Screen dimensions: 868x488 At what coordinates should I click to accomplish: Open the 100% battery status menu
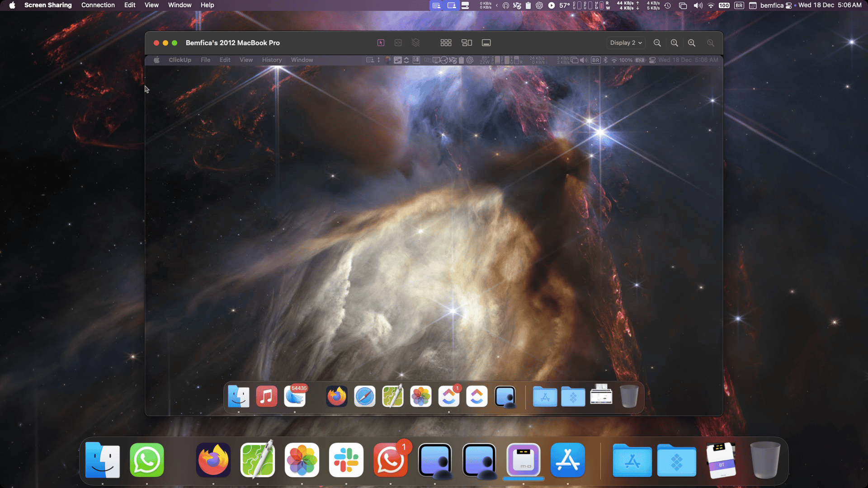tap(626, 60)
